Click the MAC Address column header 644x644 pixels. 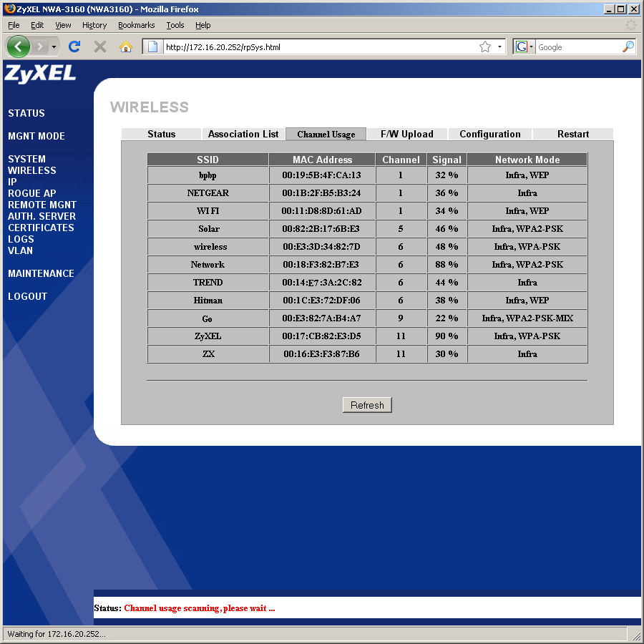[x=322, y=160]
